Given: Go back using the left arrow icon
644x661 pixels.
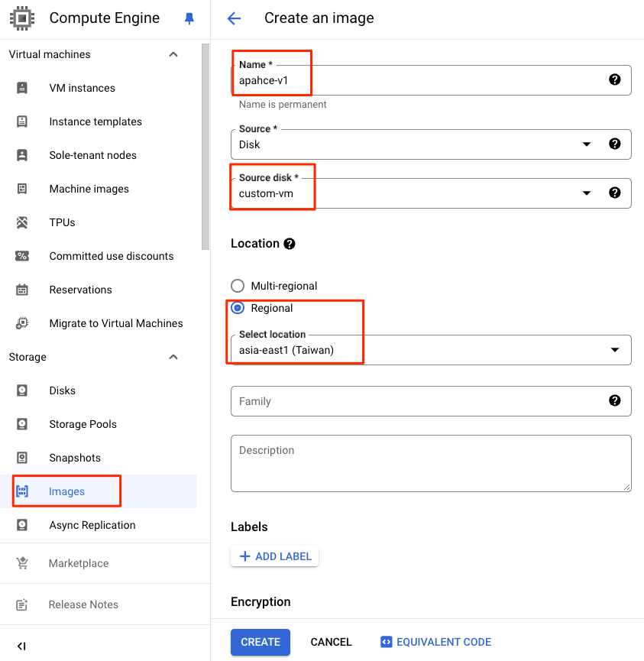Looking at the screenshot, I should coord(234,18).
